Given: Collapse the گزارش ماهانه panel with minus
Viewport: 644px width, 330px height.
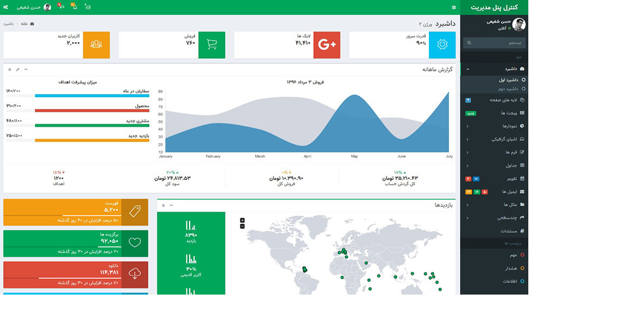Looking at the screenshot, I should [26, 69].
